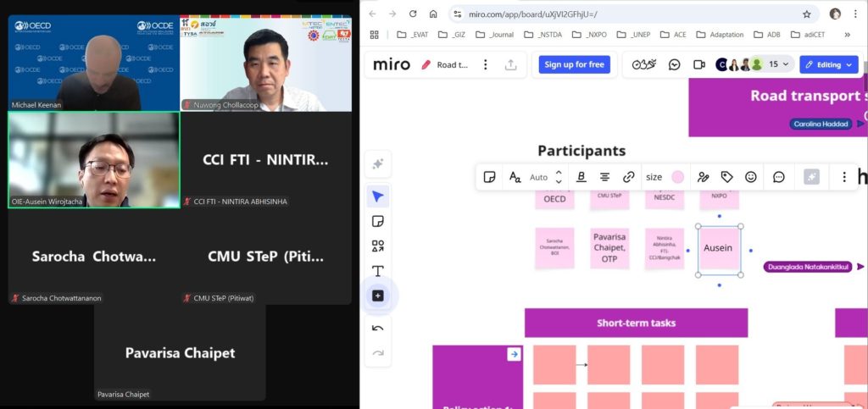The image size is (868, 409).
Task: Add a comment to the sticky note
Action: coord(779,177)
